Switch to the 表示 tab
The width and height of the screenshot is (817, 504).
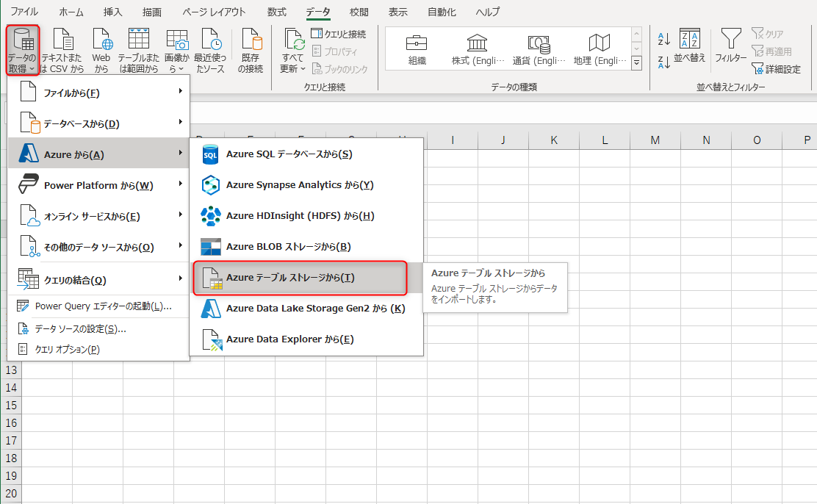tap(398, 12)
